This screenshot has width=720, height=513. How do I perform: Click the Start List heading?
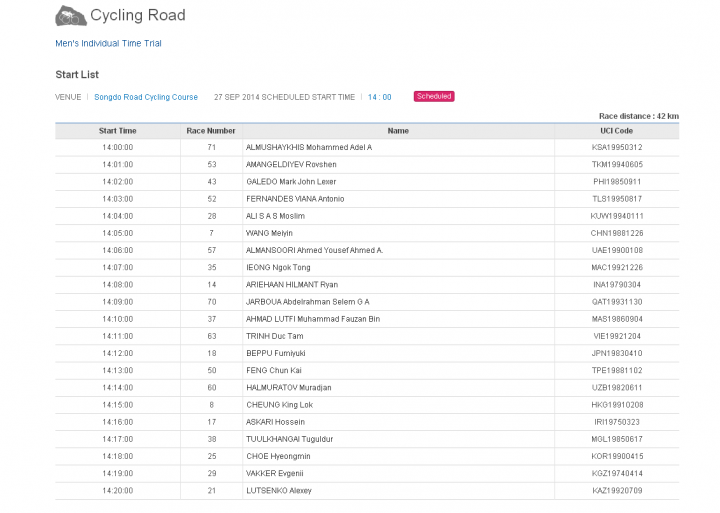click(77, 74)
